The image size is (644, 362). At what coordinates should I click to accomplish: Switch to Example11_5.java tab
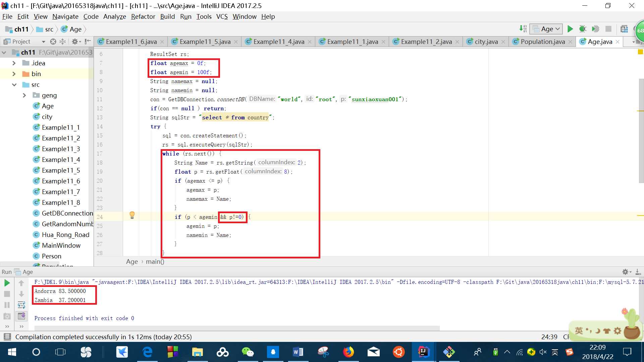click(x=205, y=42)
